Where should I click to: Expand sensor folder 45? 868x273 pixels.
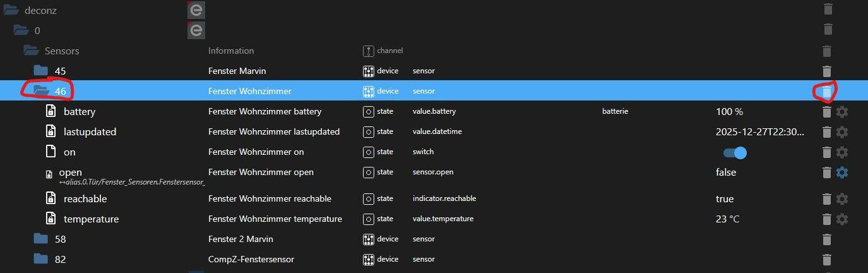(x=41, y=70)
